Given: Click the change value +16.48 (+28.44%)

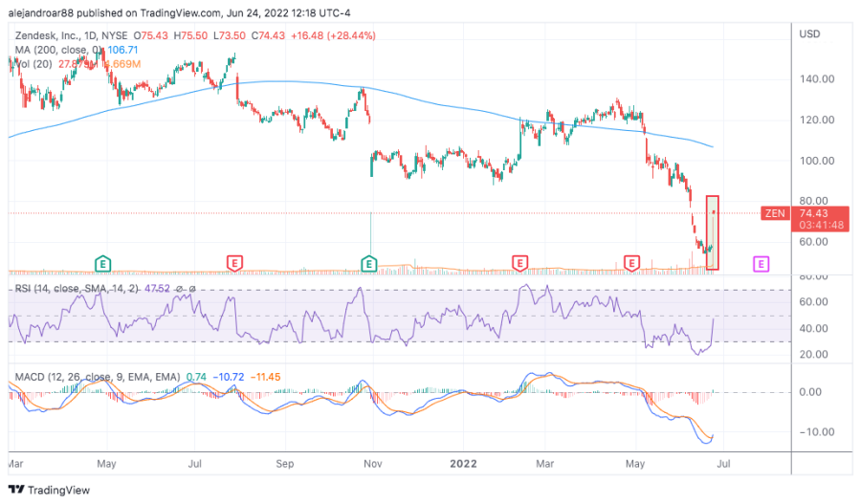Looking at the screenshot, I should [333, 35].
